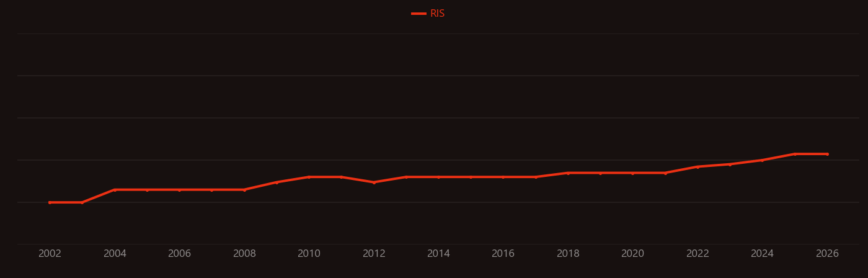Image resolution: width=868 pixels, height=278 pixels.
Task: Click the 2010 x-axis label
Action: tap(309, 254)
